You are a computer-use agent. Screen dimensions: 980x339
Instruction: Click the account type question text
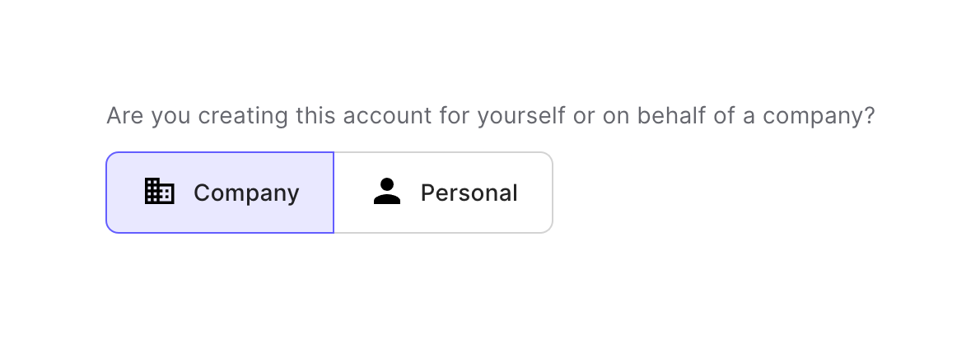(x=490, y=116)
